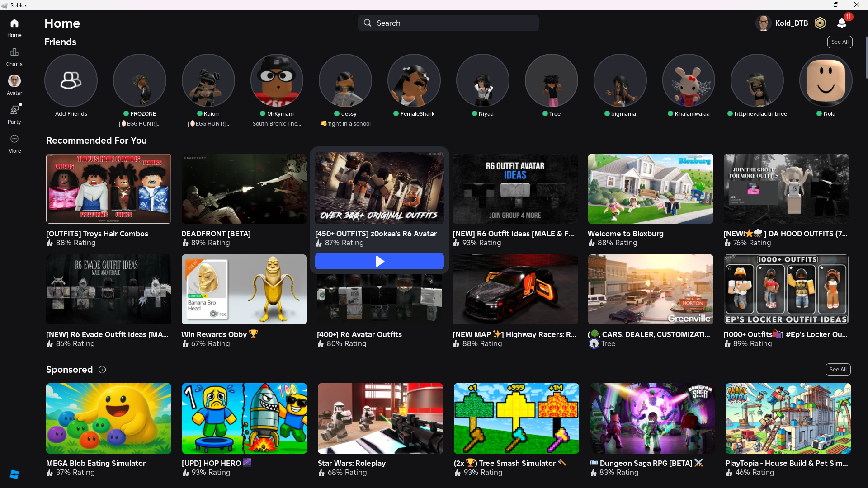This screenshot has height=488, width=868.
Task: Open Highway Racers thumbnail
Action: click(x=515, y=289)
